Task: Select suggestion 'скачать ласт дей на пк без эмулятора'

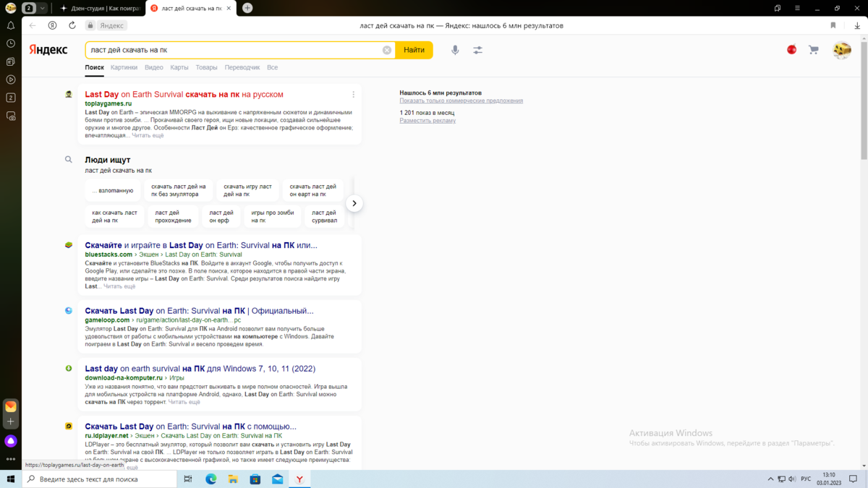Action: tap(179, 190)
